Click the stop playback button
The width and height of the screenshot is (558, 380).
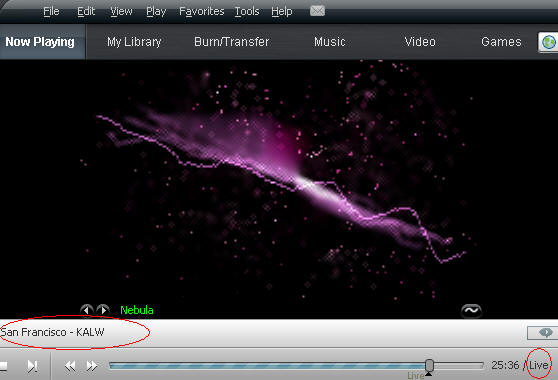pyautogui.click(x=3, y=365)
